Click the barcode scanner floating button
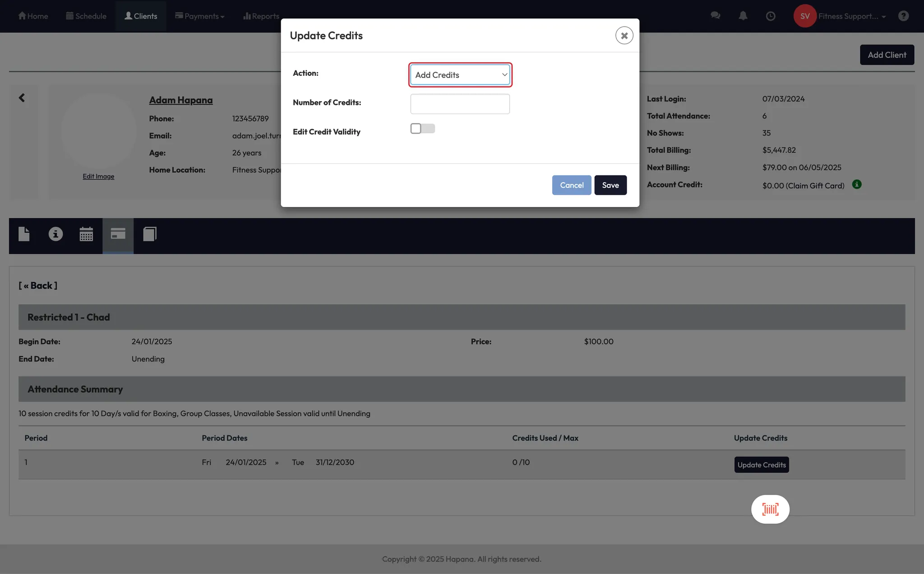 (770, 509)
